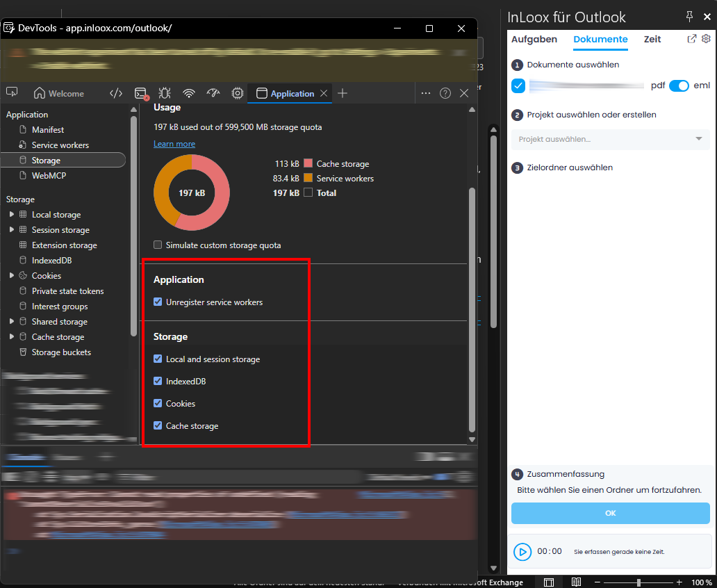Screen dimensions: 717x588
Task: Open the Network wifi icon panel
Action: point(189,93)
